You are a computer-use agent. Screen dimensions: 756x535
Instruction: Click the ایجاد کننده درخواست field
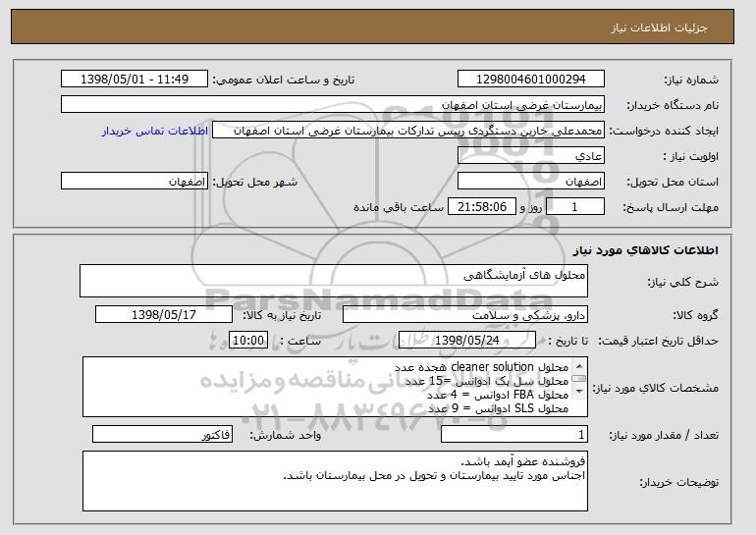click(408, 131)
